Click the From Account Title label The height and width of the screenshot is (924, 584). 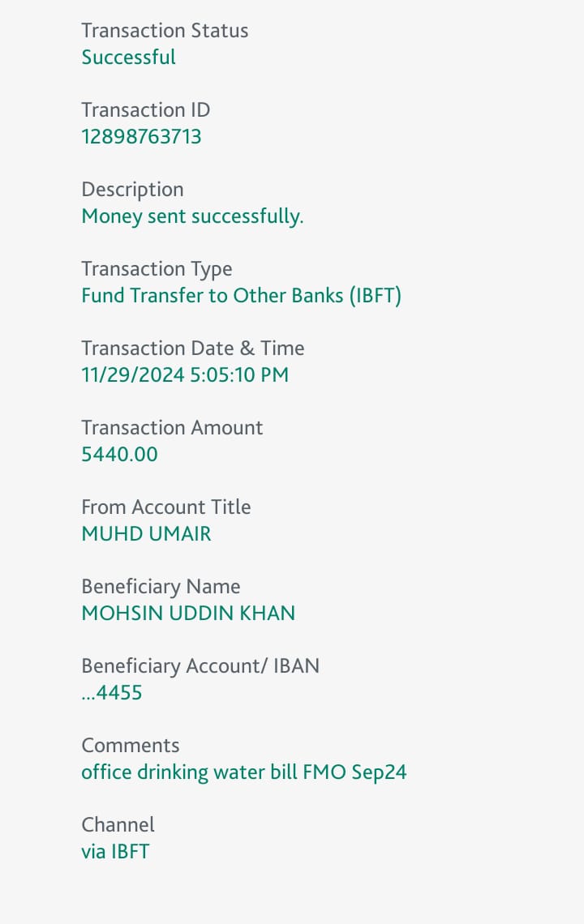pyautogui.click(x=166, y=507)
